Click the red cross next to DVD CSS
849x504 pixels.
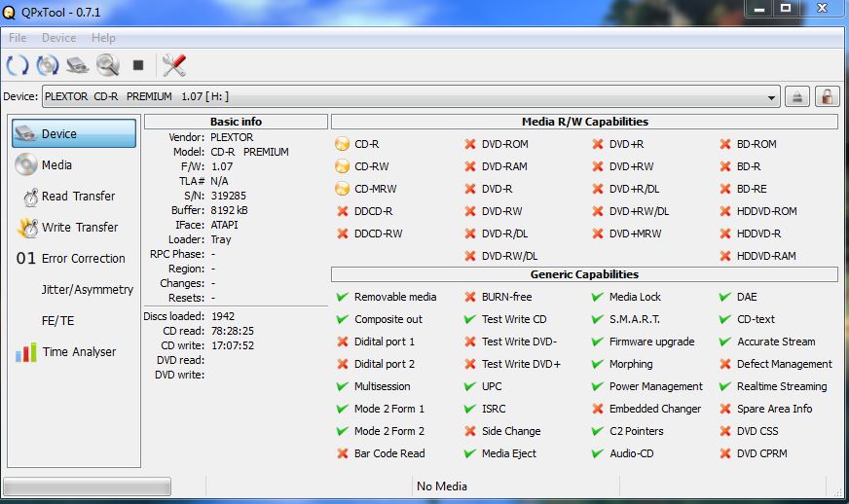(x=725, y=431)
